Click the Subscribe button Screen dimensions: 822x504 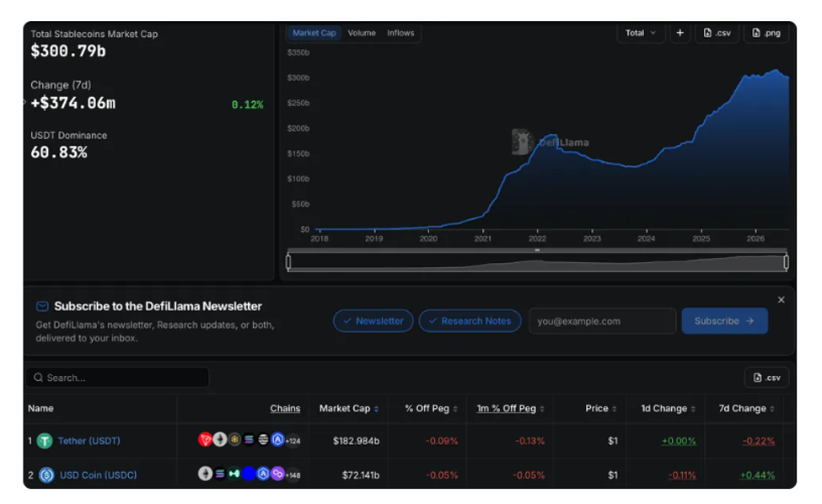pos(724,321)
